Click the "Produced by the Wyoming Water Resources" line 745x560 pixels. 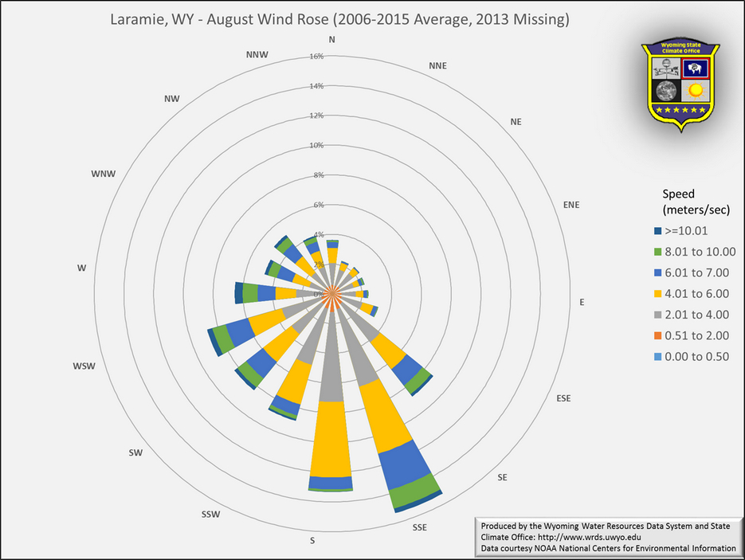click(606, 527)
